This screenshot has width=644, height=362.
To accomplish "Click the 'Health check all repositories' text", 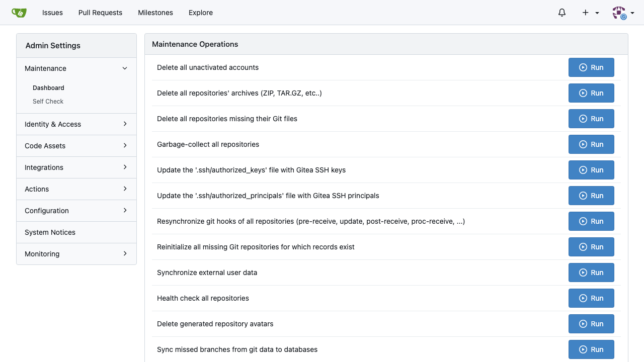I will click(203, 298).
